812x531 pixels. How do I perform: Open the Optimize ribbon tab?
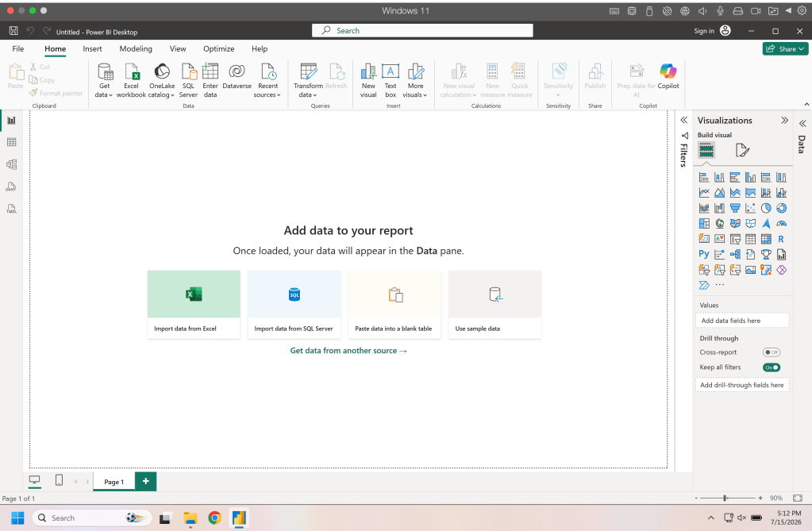click(x=218, y=48)
